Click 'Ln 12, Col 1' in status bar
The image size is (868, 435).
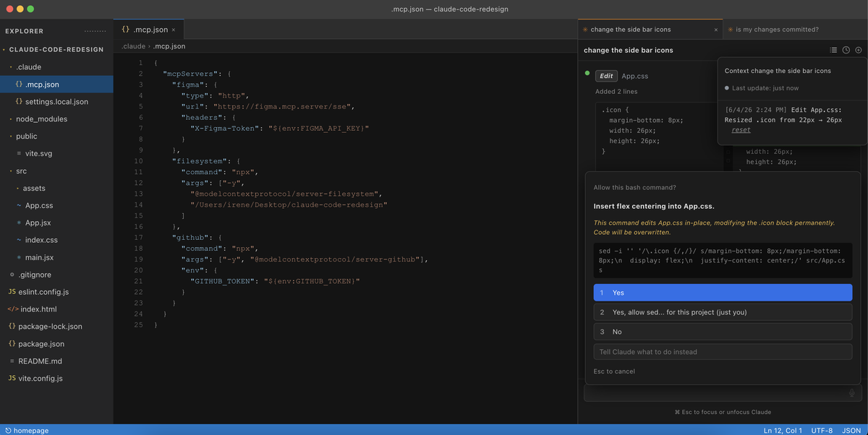[783, 430]
